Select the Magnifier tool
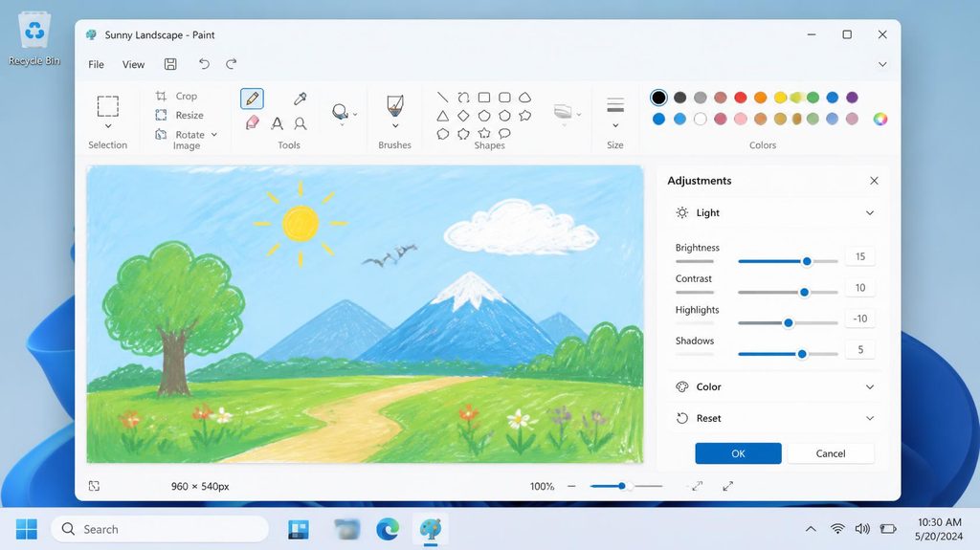 (300, 123)
